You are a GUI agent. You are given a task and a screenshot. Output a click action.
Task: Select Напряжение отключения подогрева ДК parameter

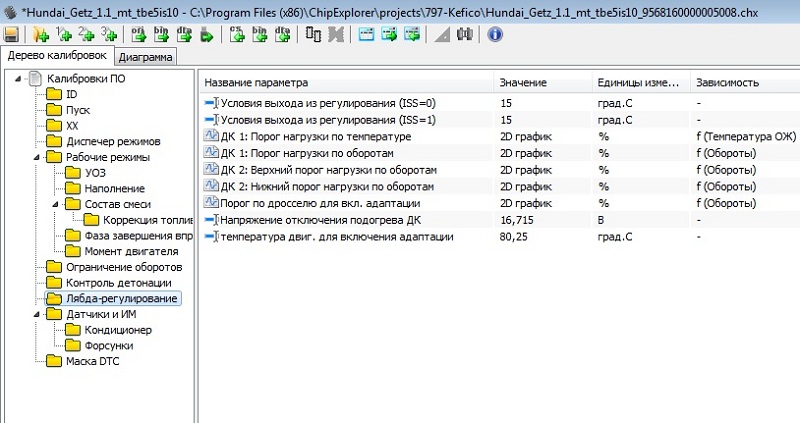tap(315, 220)
